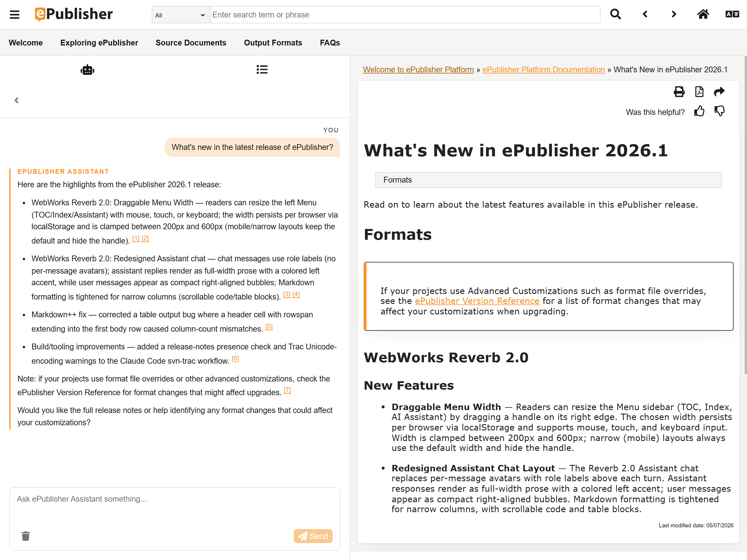Go to previous page arrow
The width and height of the screenshot is (747, 560).
point(645,14)
